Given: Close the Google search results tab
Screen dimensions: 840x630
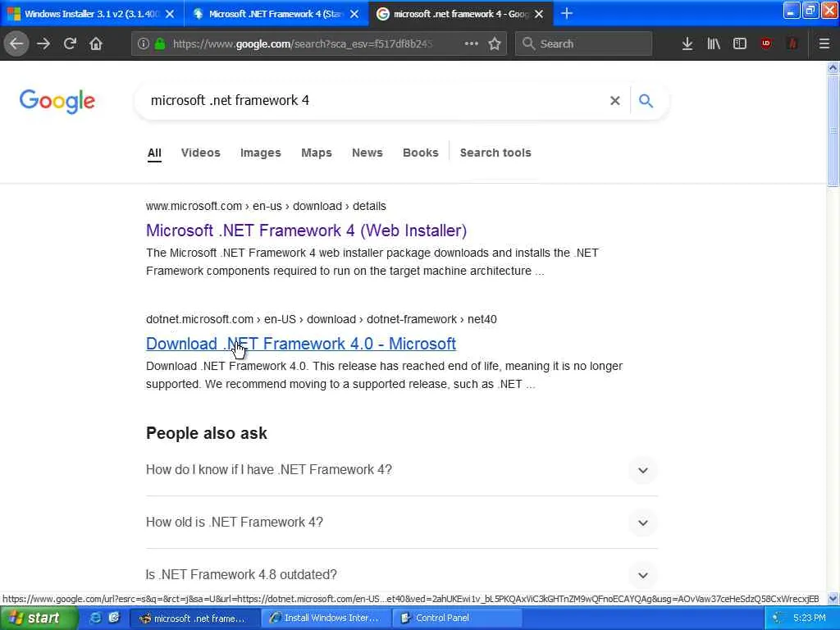Looking at the screenshot, I should point(539,14).
